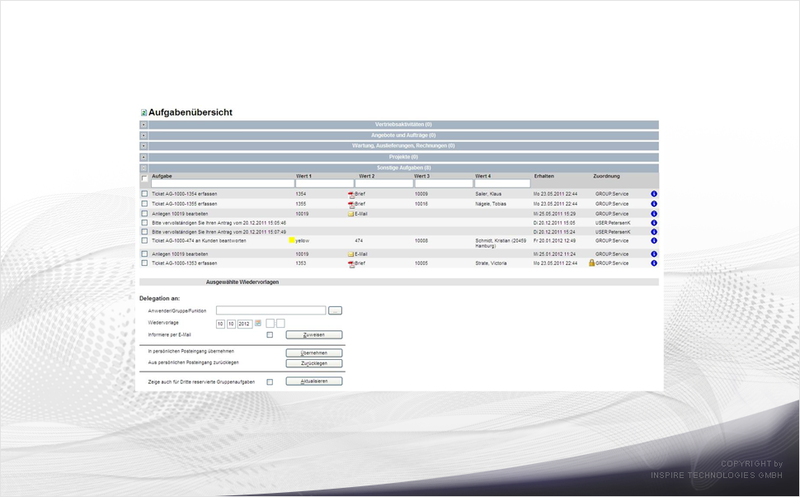
Task: Click the info icon for Ticket AG-1000-1353
Action: point(654,263)
